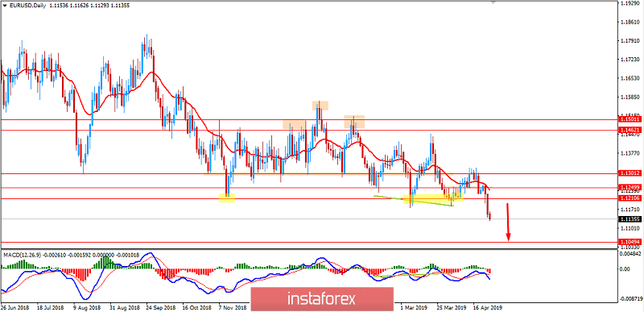This screenshot has width=644, height=312.
Task: Click the 1.12106 red price level label
Action: pos(630,198)
